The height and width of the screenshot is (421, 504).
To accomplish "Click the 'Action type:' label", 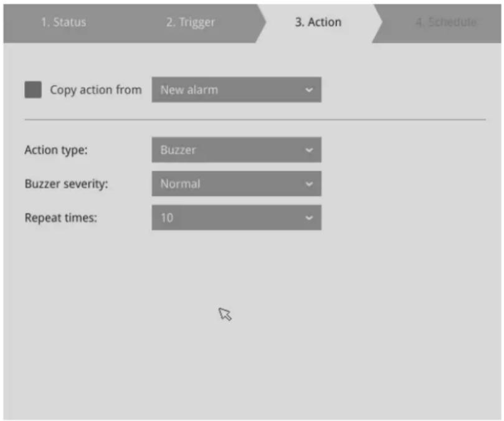I will pos(56,150).
